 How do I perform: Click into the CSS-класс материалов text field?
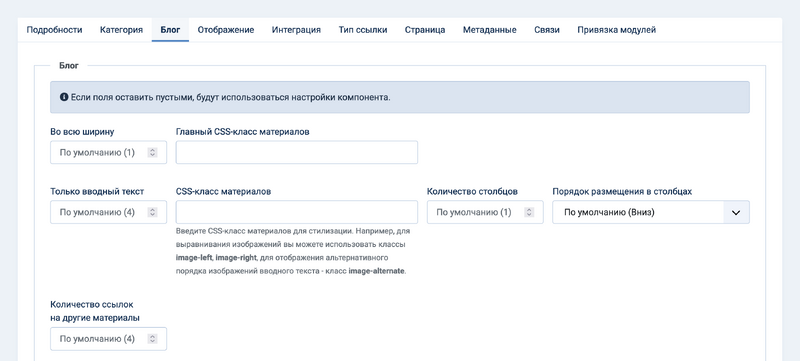tap(297, 212)
